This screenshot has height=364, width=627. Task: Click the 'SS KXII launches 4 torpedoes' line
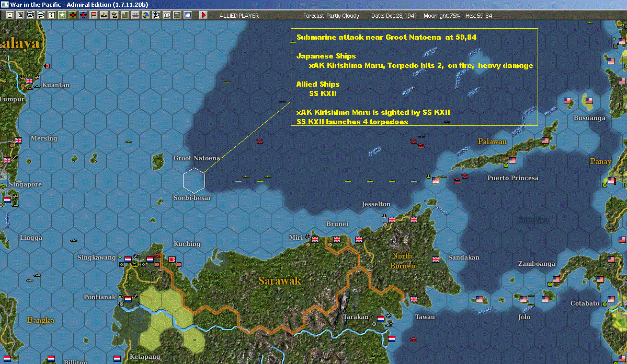(352, 122)
